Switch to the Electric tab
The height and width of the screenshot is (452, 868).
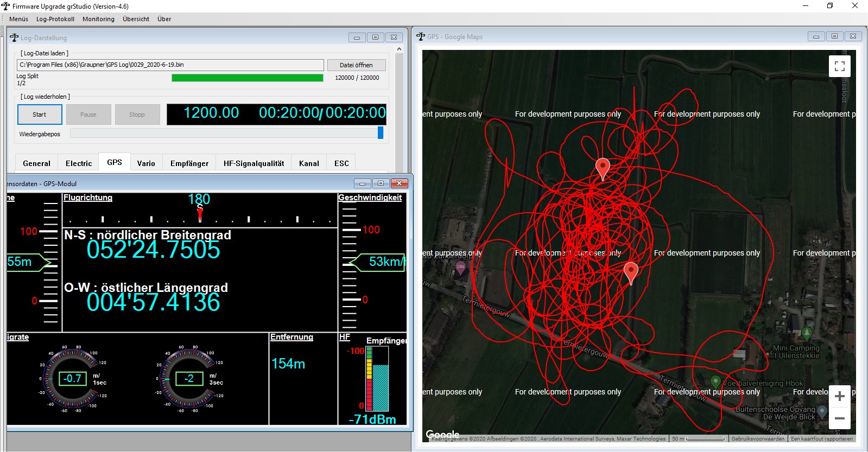pos(79,163)
